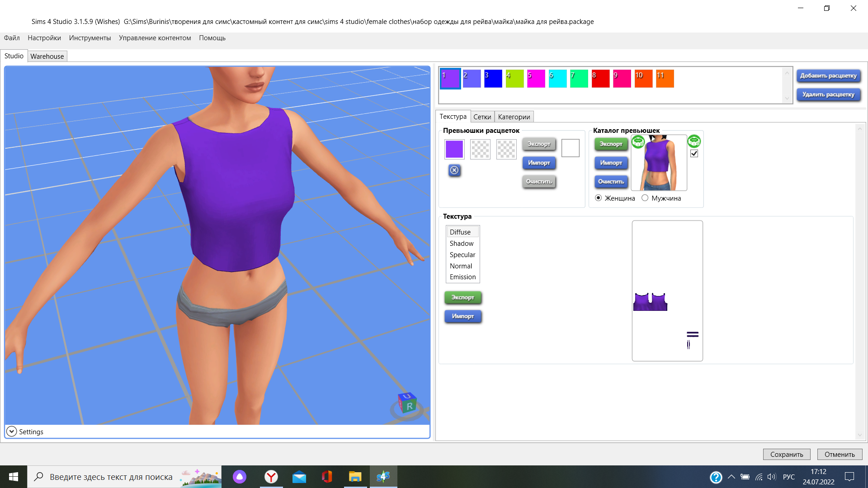Viewport: 868px width, 488px height.
Task: Show hidden system tray icons
Action: (x=731, y=477)
